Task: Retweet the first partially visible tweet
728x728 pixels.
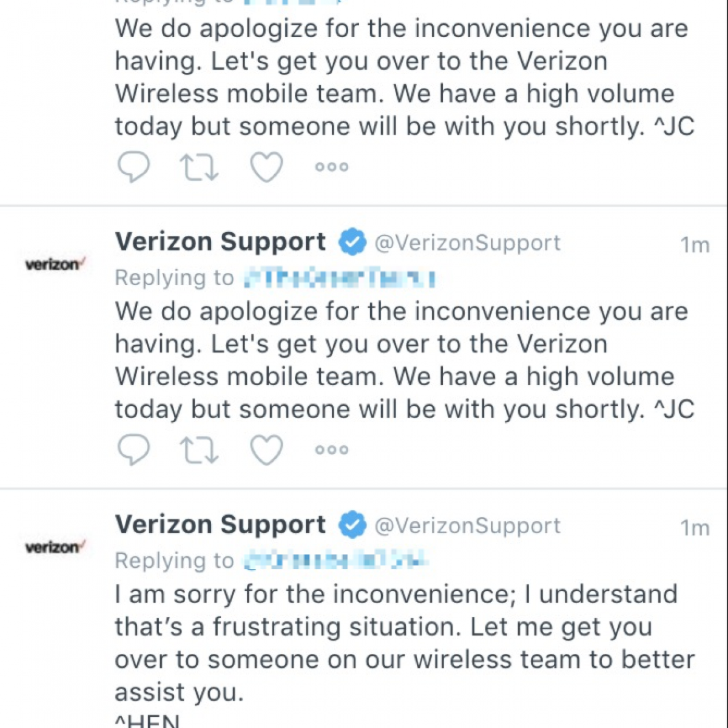Action: point(199,167)
